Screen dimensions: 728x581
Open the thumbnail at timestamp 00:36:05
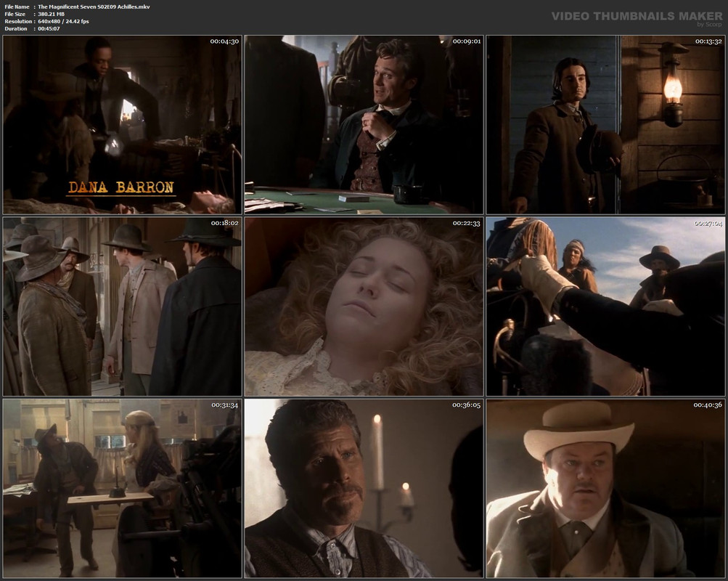[x=364, y=489]
